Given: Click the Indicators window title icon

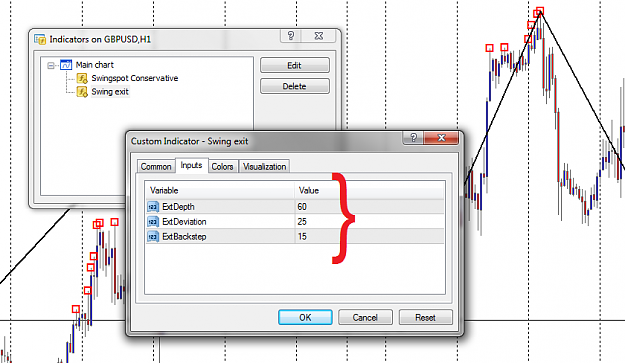Looking at the screenshot, I should [40, 39].
